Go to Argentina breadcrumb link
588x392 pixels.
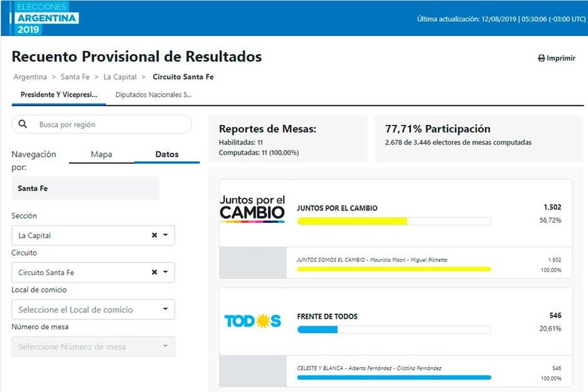coord(30,77)
